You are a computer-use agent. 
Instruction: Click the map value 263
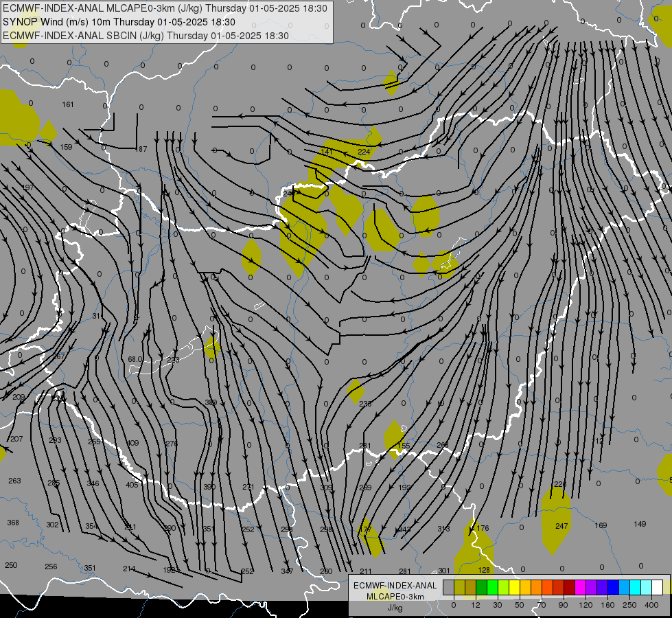(x=14, y=481)
